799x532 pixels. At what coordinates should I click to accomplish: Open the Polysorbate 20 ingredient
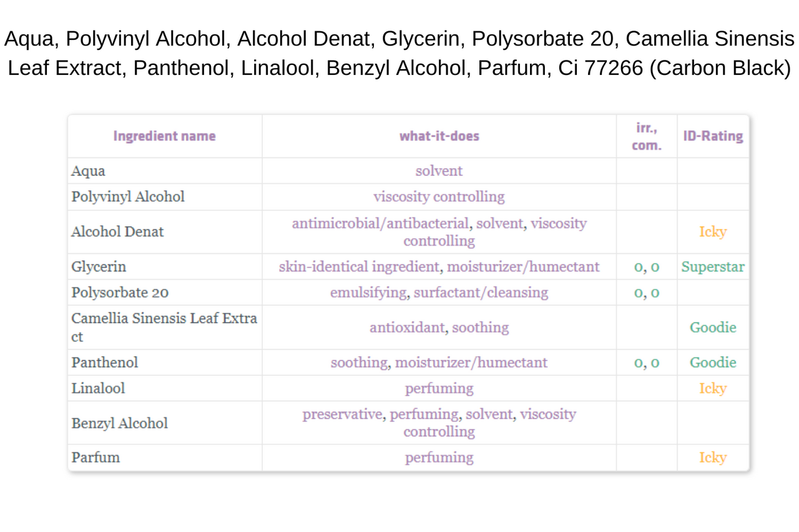click(120, 293)
